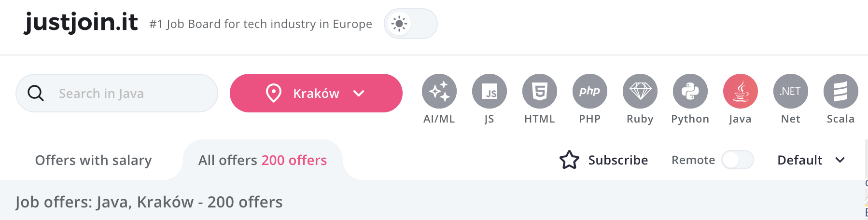Open the All offers tab
868x220 pixels.
point(262,160)
